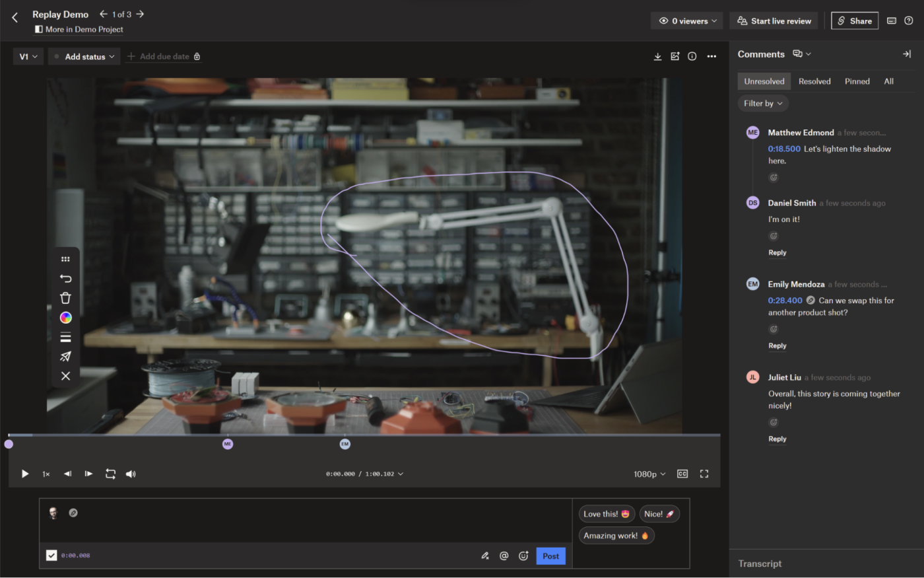The height and width of the screenshot is (578, 924).
Task: Go to the next file arrow
Action: click(x=140, y=14)
